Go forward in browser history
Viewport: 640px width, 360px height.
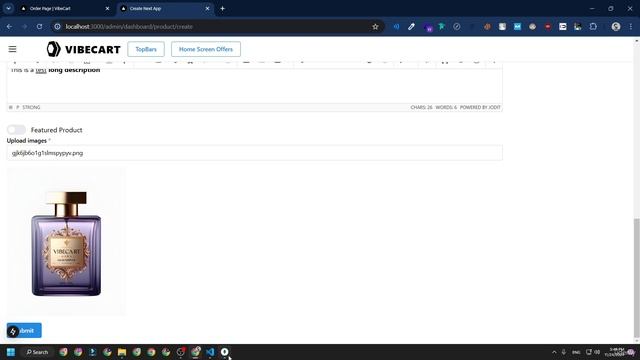pyautogui.click(x=24, y=27)
